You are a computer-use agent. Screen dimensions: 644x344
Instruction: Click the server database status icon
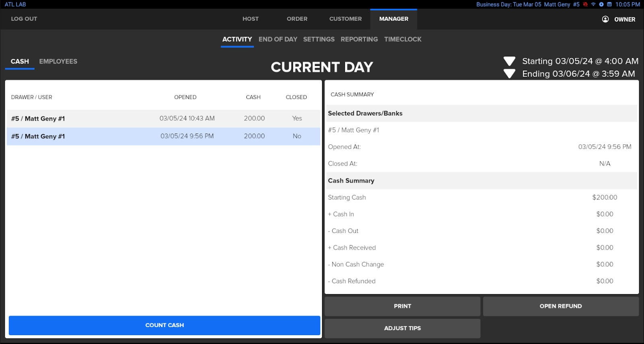pyautogui.click(x=609, y=4)
